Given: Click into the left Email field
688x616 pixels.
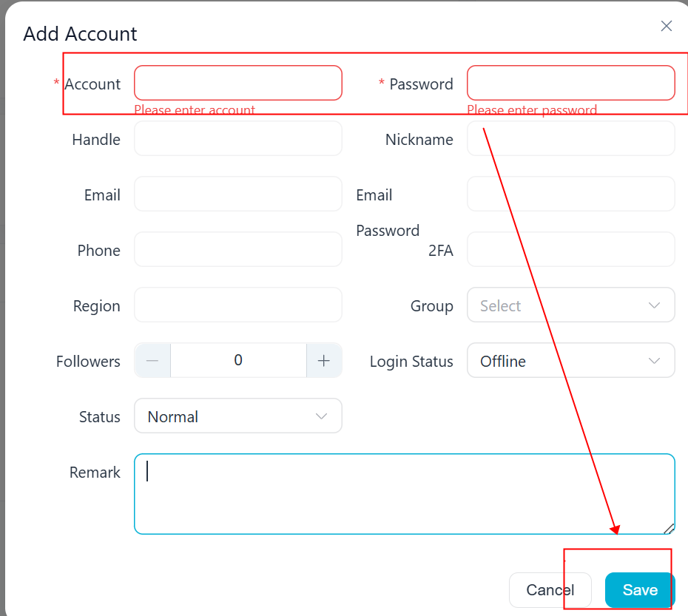Looking at the screenshot, I should (x=237, y=194).
